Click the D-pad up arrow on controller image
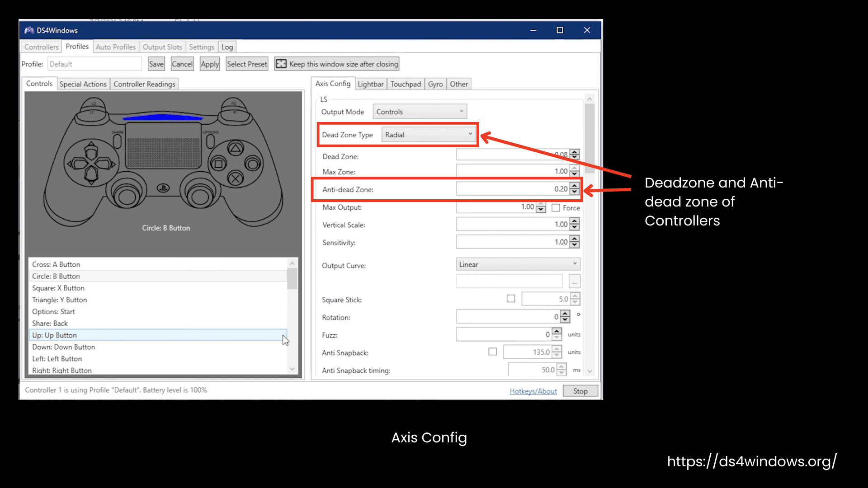The width and height of the screenshot is (868, 488). [91, 150]
